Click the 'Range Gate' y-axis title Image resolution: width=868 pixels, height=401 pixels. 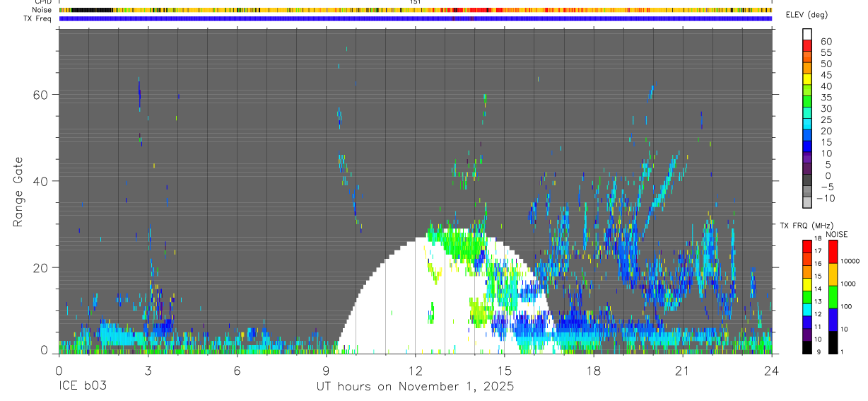[19, 192]
